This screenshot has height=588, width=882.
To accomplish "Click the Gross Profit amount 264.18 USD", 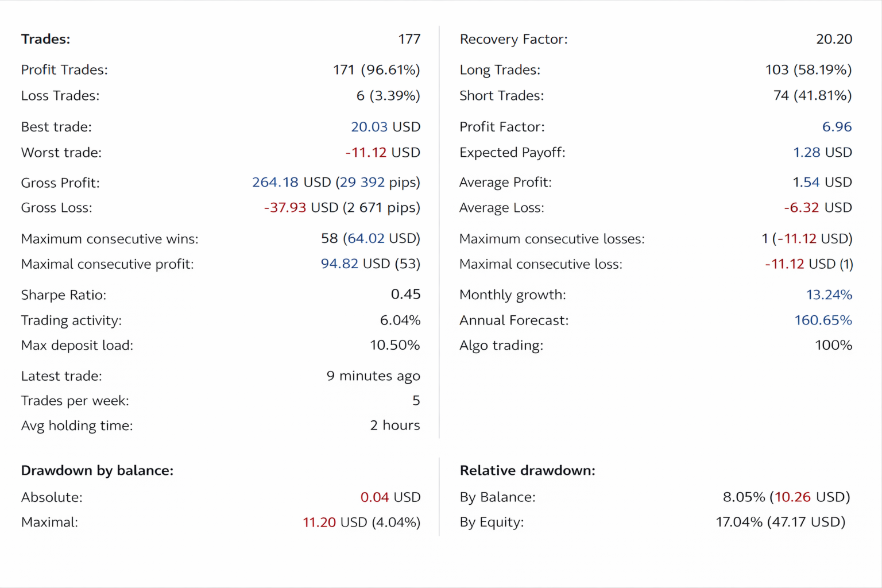I will pos(291,183).
